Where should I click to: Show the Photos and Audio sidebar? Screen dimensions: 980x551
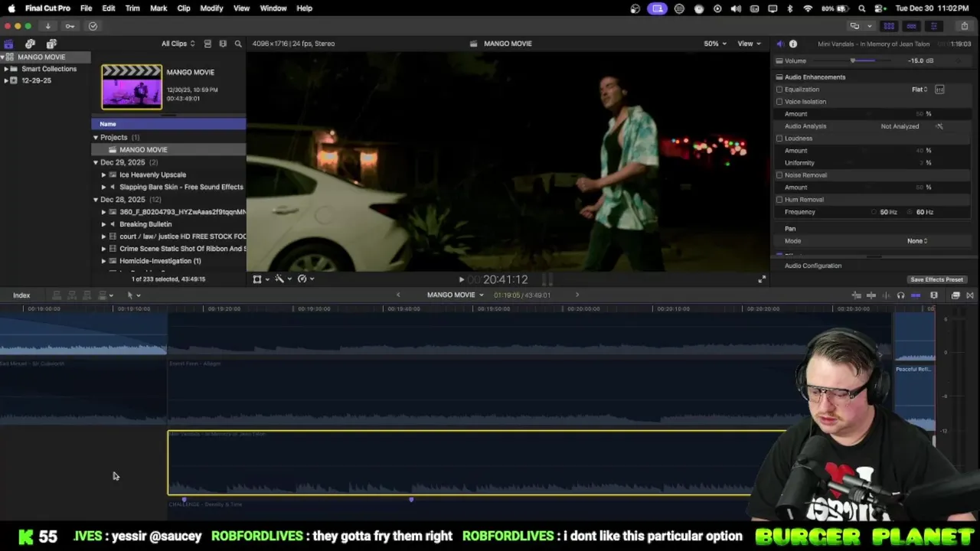click(x=30, y=44)
